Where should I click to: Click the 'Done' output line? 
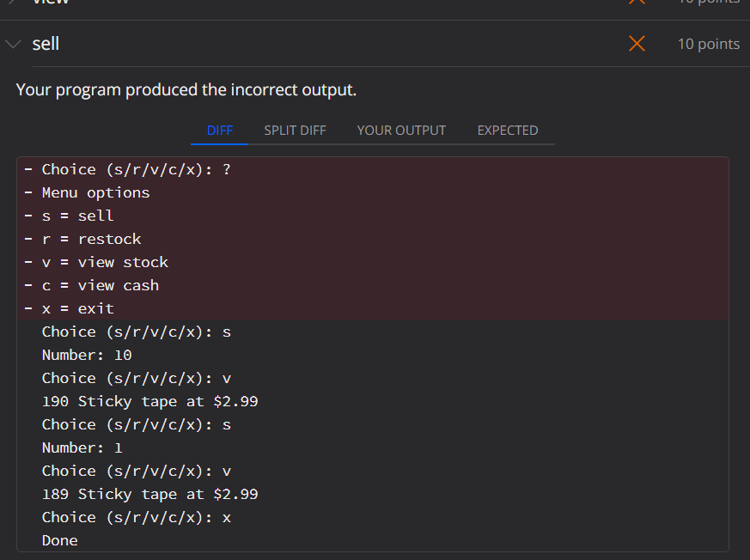click(60, 540)
